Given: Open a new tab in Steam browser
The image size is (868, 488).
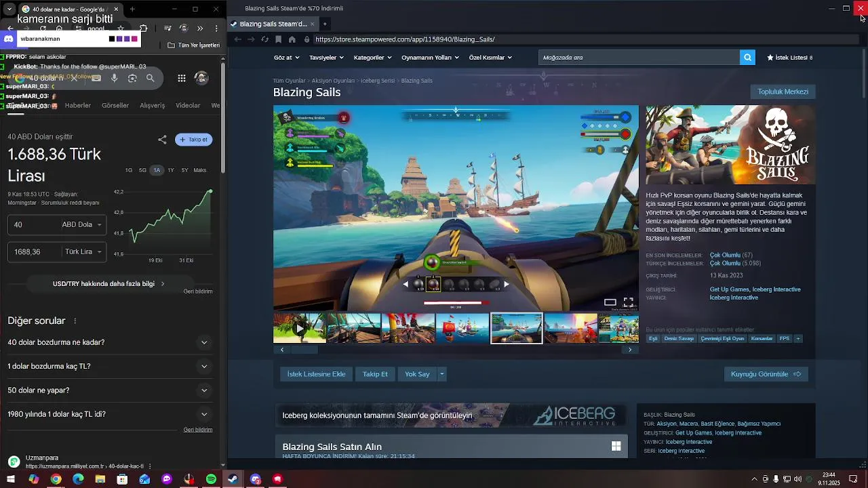Looking at the screenshot, I should pos(325,24).
